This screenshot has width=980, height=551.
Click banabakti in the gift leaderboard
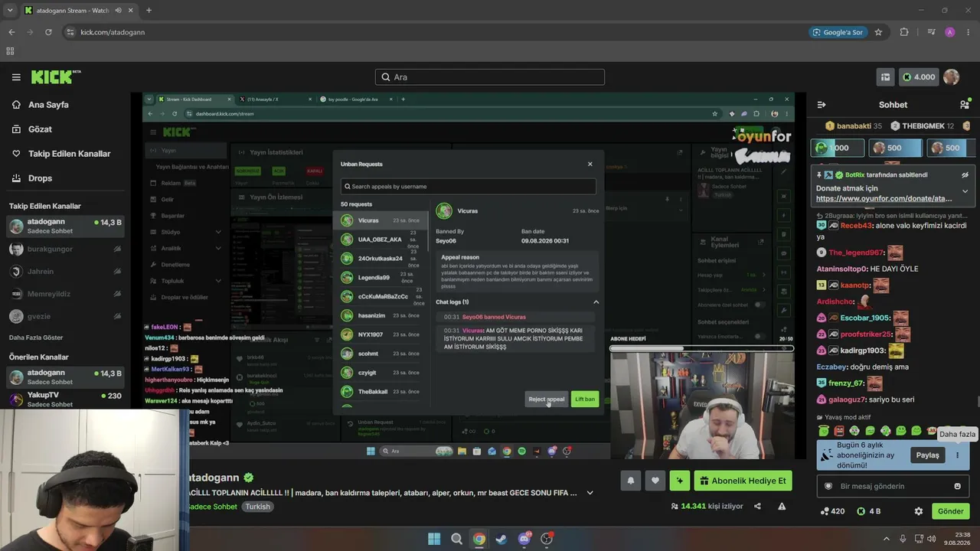click(x=854, y=126)
